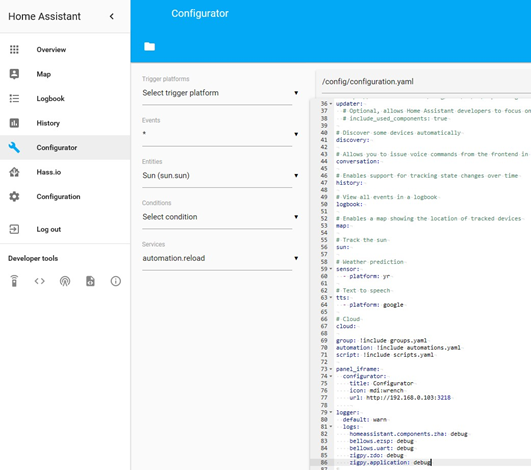Click the 'discovery:' line in editor
The image size is (531, 470).
352,140
